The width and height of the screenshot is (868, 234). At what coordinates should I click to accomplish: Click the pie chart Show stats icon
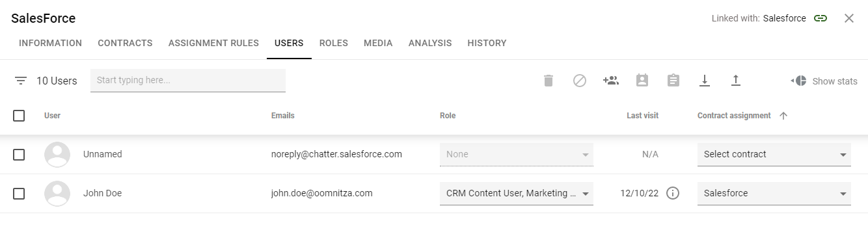pos(799,81)
